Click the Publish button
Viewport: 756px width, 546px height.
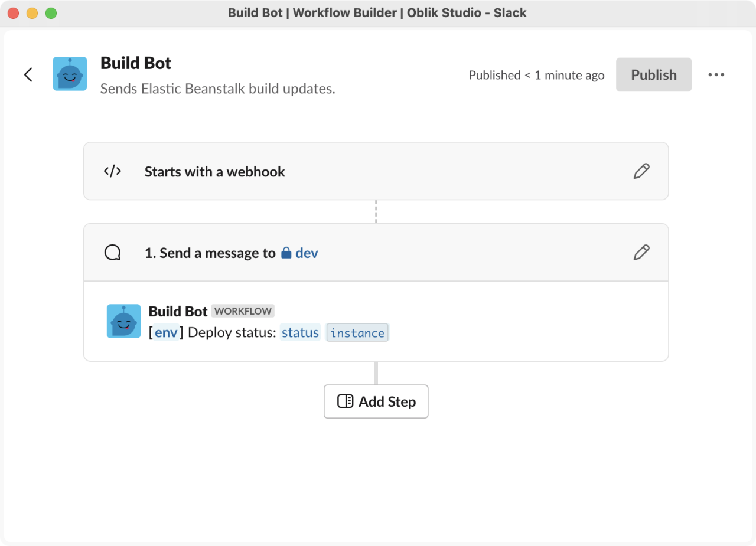click(653, 74)
